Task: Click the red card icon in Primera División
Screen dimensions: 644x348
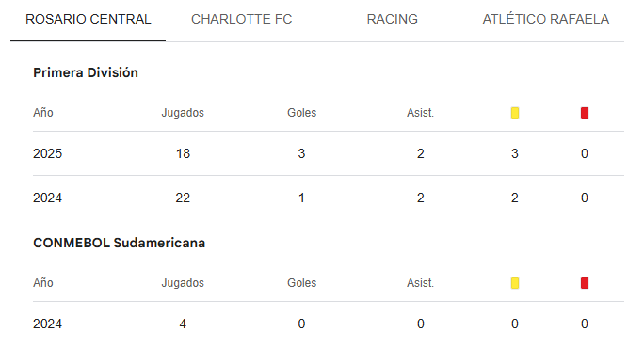Action: click(585, 113)
